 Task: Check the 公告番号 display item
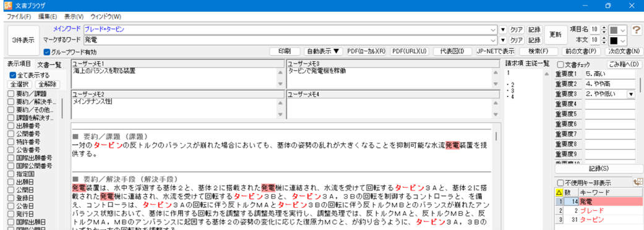click(11, 150)
